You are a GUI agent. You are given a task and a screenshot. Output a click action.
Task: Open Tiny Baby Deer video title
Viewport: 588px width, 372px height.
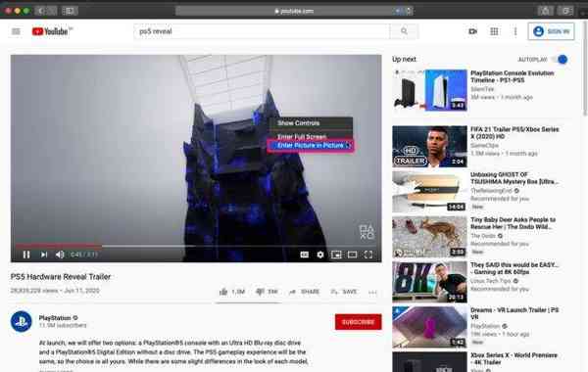point(513,223)
